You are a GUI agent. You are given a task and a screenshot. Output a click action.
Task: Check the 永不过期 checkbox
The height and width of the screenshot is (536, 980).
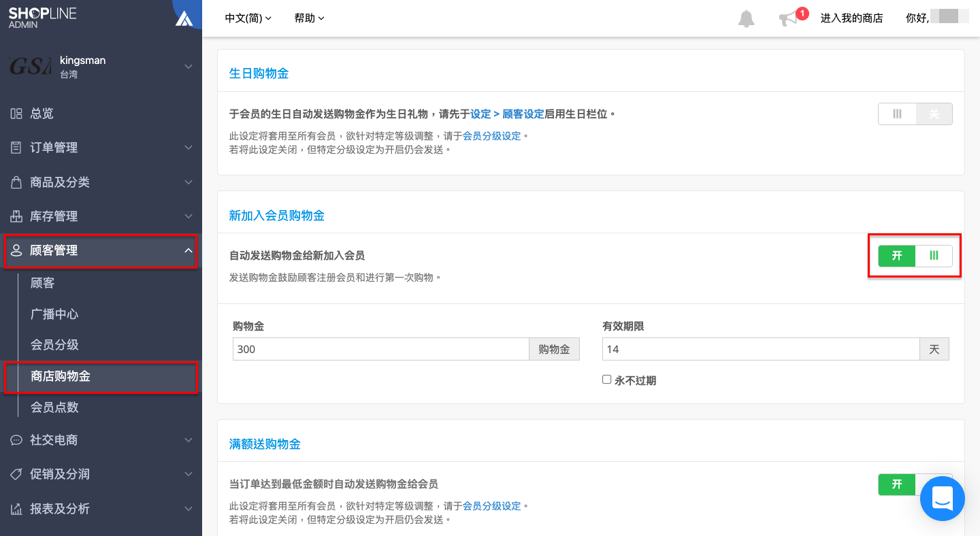coord(606,380)
